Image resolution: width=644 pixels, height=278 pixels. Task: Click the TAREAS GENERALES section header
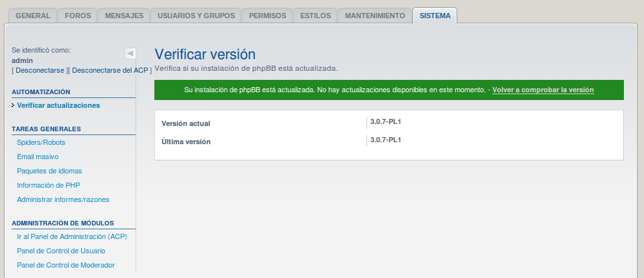(47, 129)
